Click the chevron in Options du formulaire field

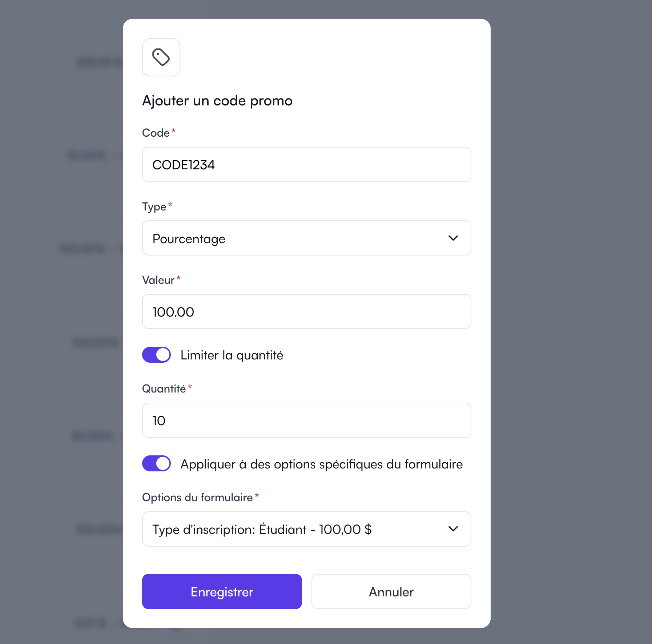[453, 529]
